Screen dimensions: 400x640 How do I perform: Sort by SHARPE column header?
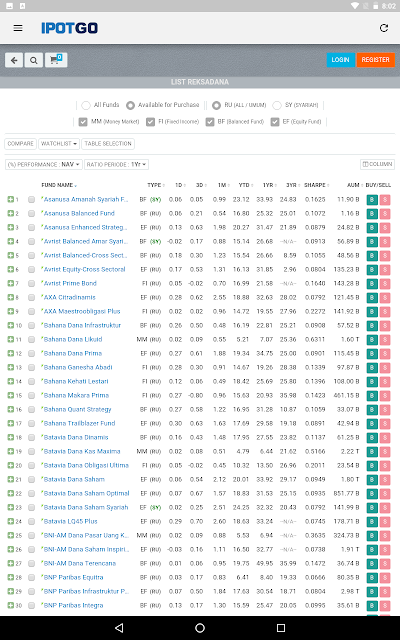[316, 185]
